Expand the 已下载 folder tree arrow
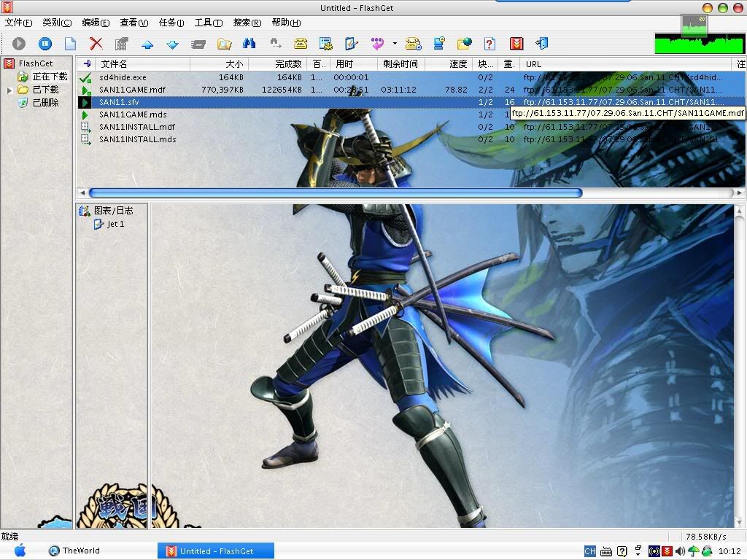Screen dimensions: 747x560 (9, 90)
